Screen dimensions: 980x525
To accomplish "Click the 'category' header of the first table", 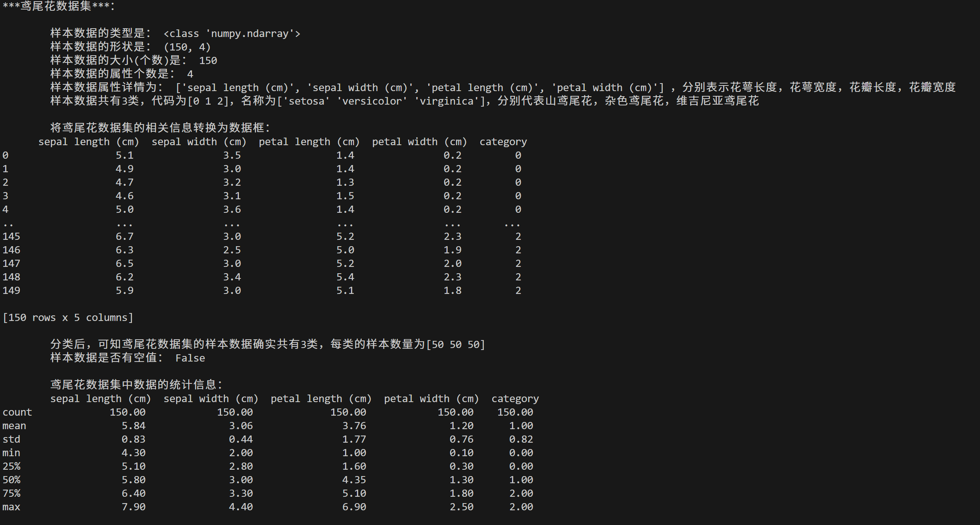I will pyautogui.click(x=503, y=142).
